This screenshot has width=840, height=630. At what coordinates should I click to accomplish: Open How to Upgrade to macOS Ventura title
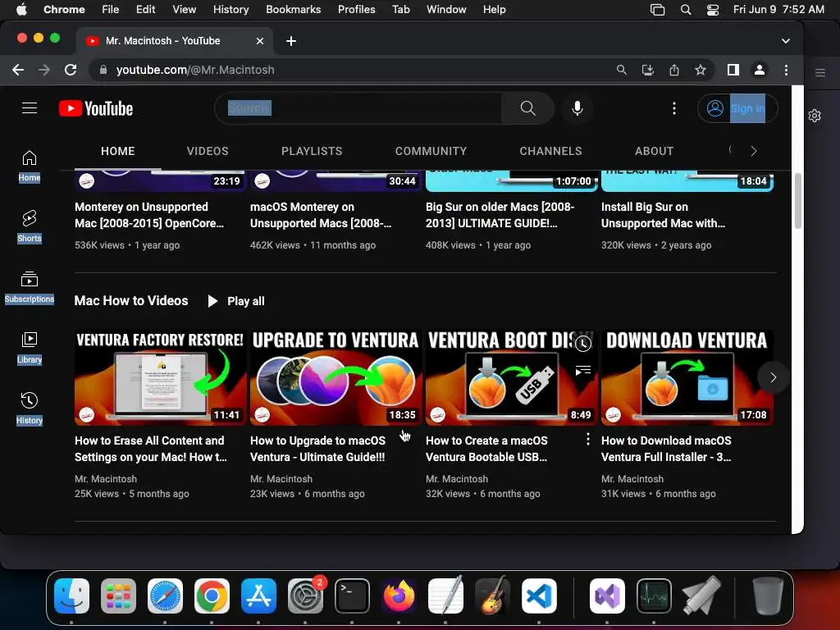pos(317,449)
